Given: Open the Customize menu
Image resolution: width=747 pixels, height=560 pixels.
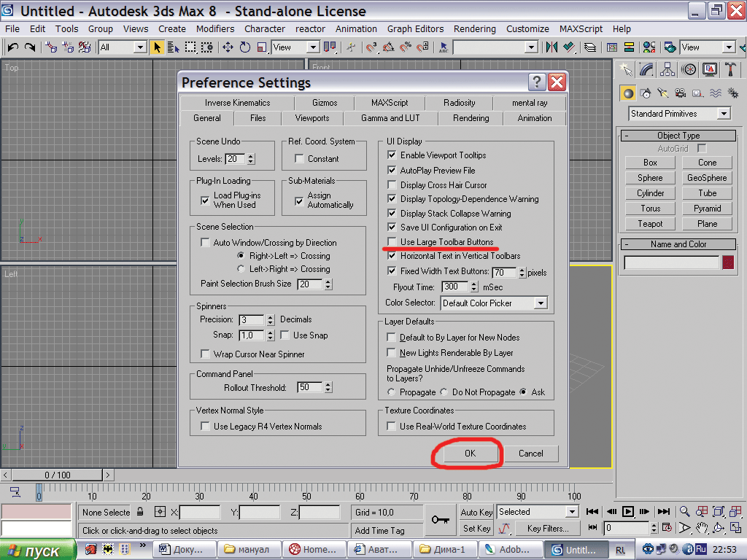Looking at the screenshot, I should coord(527,29).
